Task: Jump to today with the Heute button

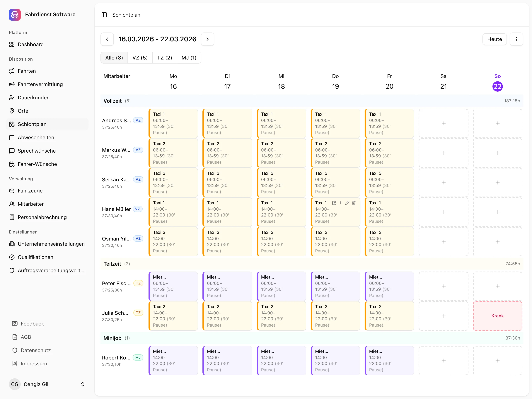Action: point(495,39)
